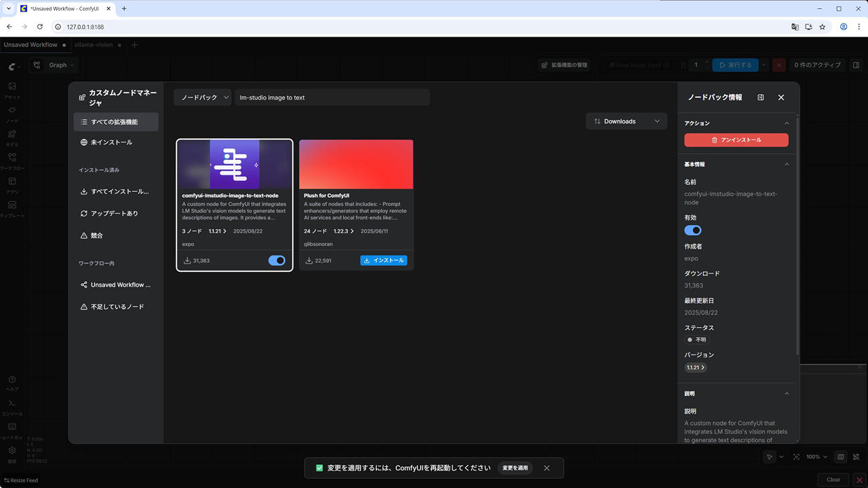Collapse the 基本情報 section
This screenshot has width=868, height=488.
tap(787, 165)
